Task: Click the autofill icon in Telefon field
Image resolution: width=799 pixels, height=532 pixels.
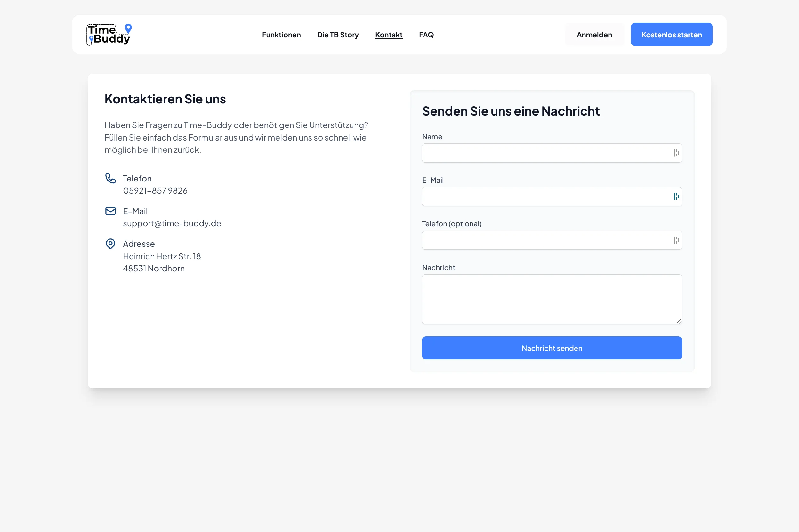Action: 676,240
